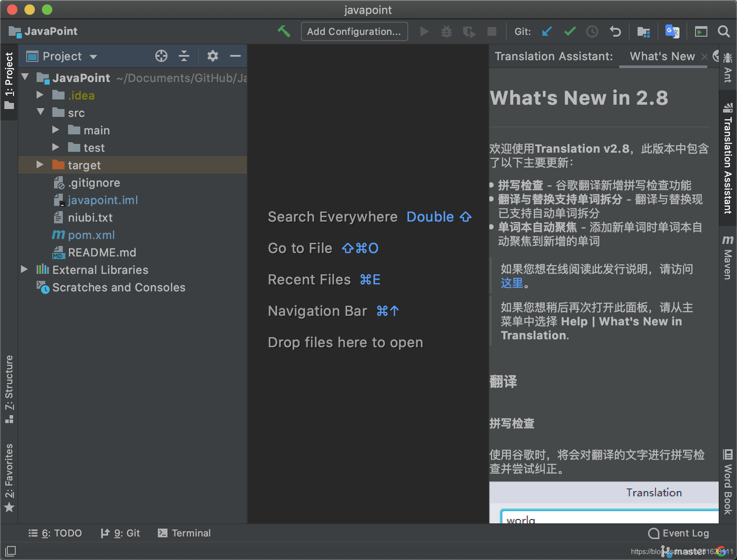
Task: Select the .gitignore file
Action: [x=94, y=183]
